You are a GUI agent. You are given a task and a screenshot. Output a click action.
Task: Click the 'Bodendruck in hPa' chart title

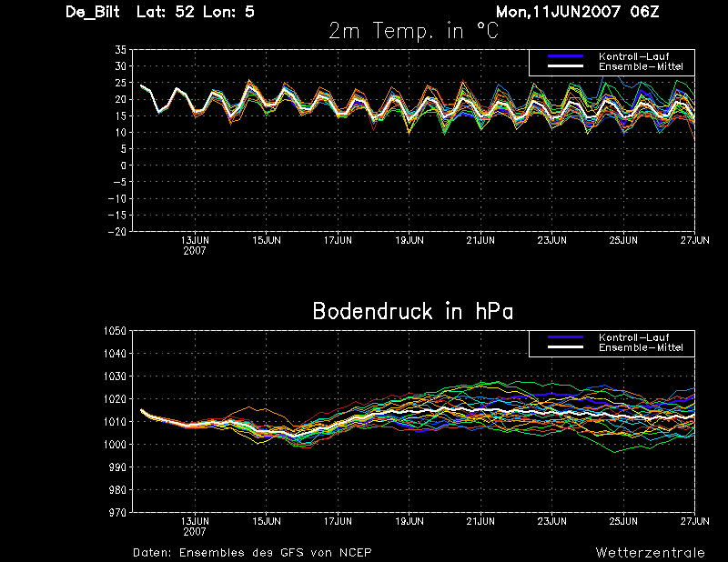412,311
